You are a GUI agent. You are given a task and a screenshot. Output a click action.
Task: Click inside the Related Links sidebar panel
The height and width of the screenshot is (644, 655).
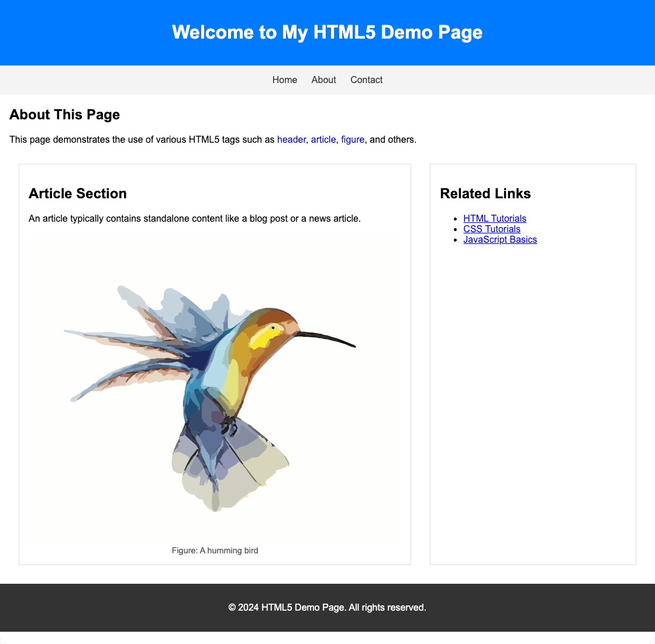(532, 351)
